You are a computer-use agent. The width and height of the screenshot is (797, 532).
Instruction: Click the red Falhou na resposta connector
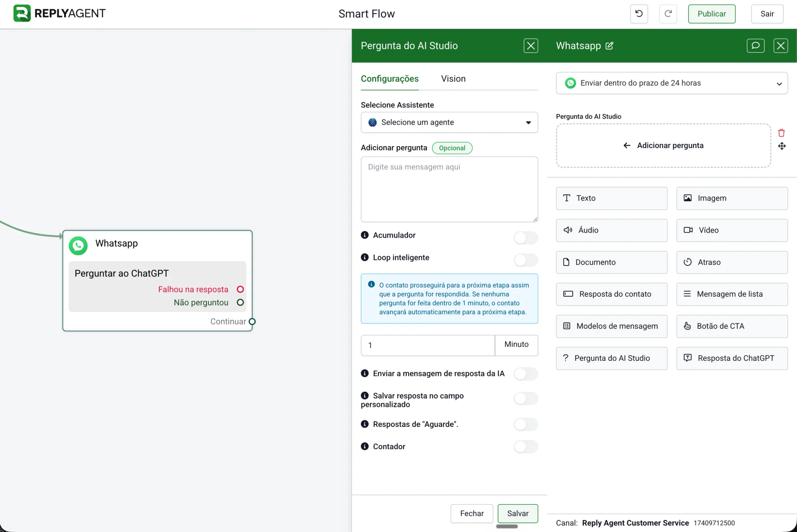[240, 289]
